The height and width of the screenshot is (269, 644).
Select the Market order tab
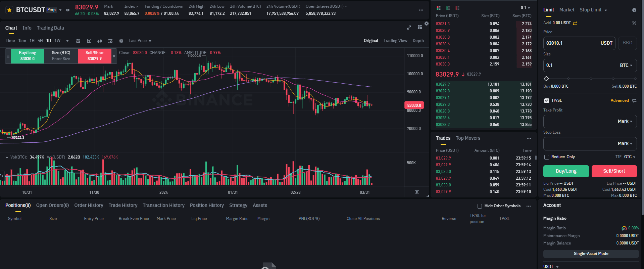567,10
